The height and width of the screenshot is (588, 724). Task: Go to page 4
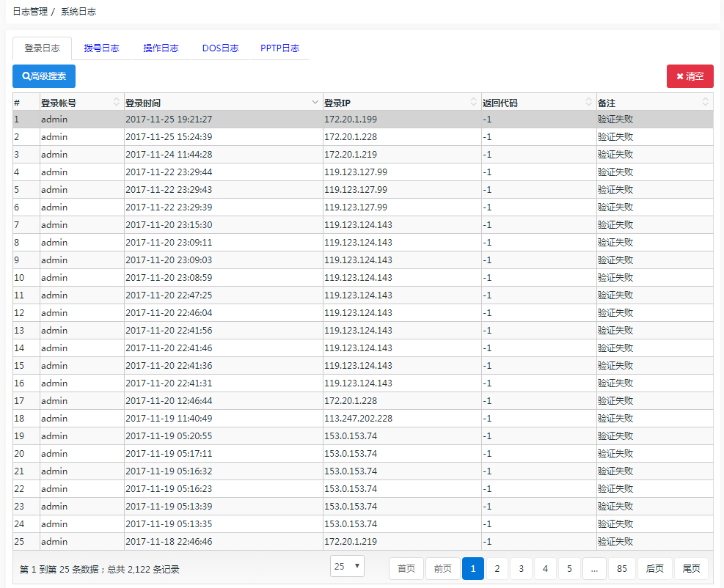pos(545,569)
